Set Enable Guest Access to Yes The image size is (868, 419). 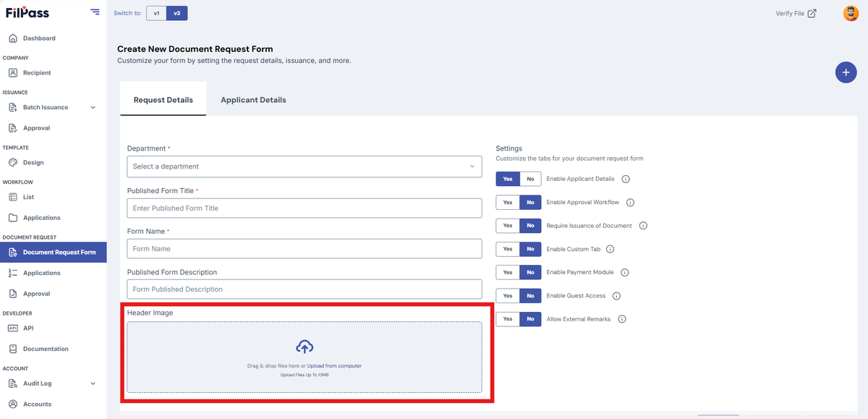tap(508, 296)
